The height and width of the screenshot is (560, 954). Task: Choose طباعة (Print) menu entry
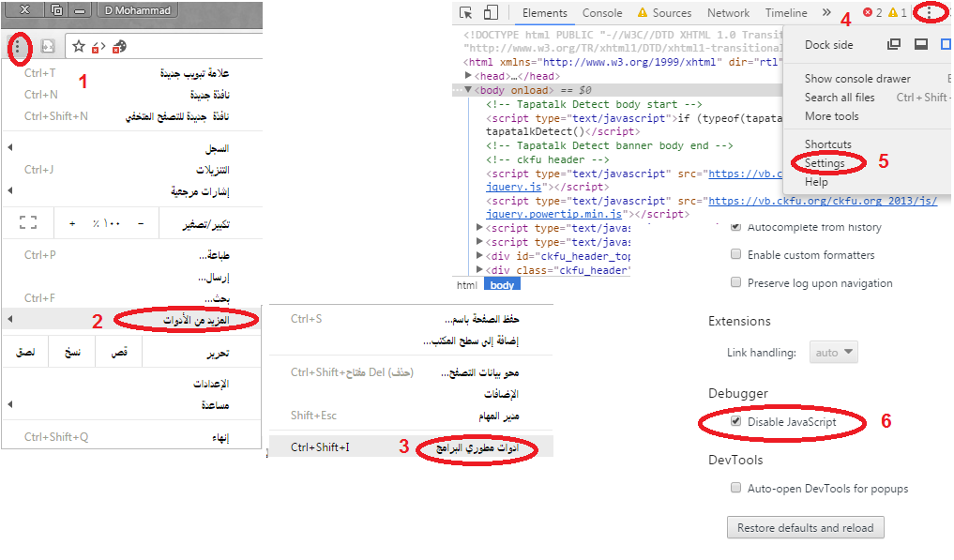tap(132, 254)
